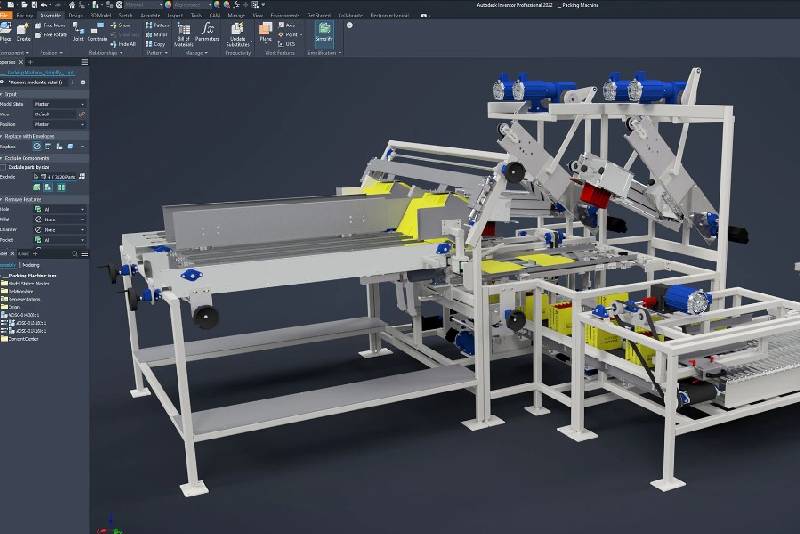The width and height of the screenshot is (800, 534).
Task: Click the Place component tool
Action: click(6, 32)
